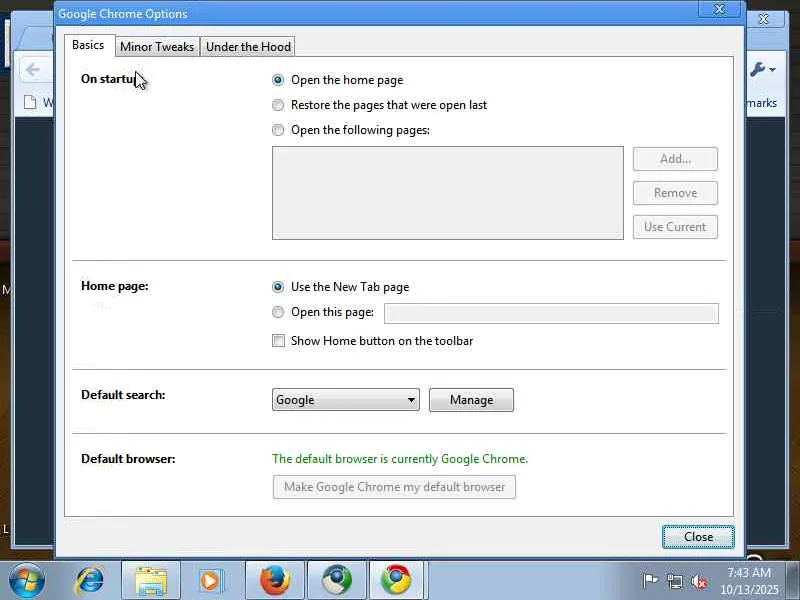Click the Chrome wrench menu icon behind the dialog
800x600 pixels.
click(762, 69)
